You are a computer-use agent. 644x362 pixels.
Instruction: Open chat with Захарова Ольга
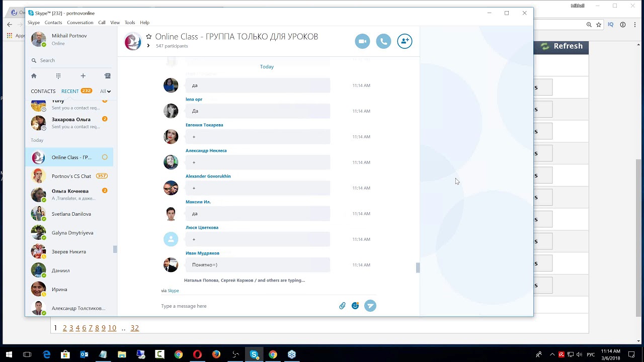69,123
